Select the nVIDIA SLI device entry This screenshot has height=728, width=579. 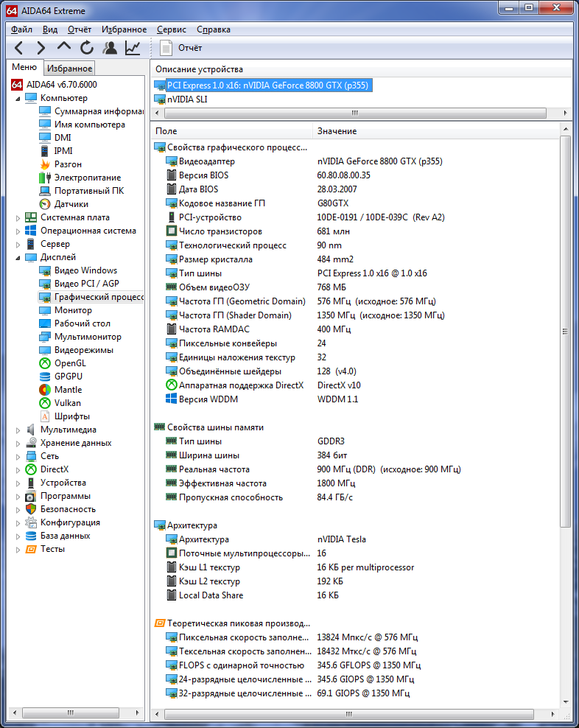coord(187,99)
